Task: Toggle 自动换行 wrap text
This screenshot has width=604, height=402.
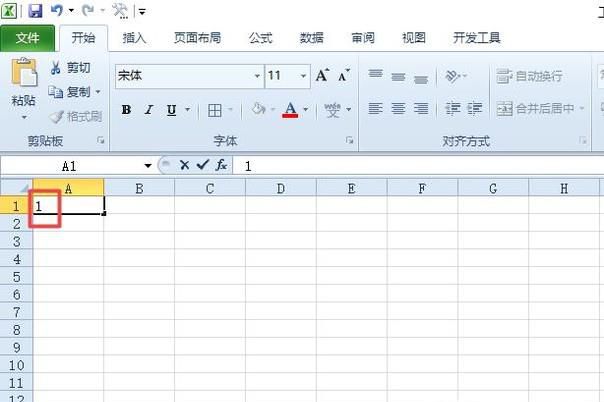Action: click(x=529, y=76)
